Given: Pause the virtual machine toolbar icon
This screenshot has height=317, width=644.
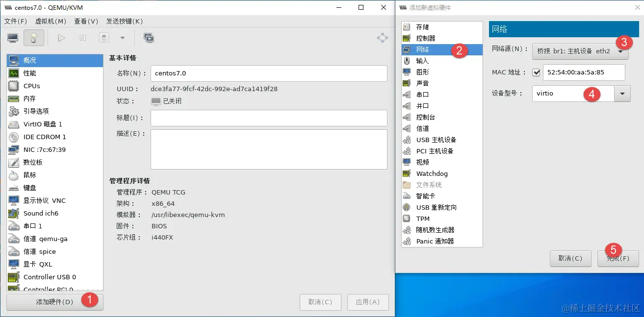Looking at the screenshot, I should (x=83, y=38).
